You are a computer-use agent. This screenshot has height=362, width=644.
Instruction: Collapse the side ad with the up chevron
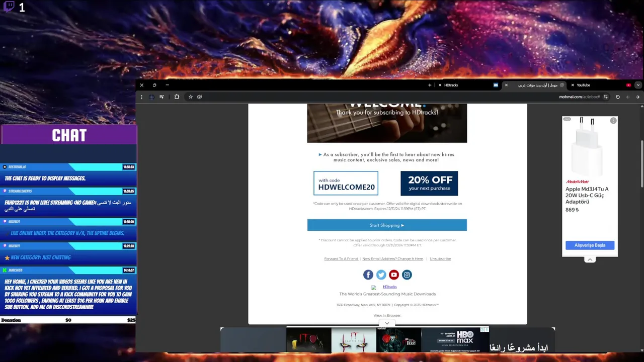[x=590, y=260]
